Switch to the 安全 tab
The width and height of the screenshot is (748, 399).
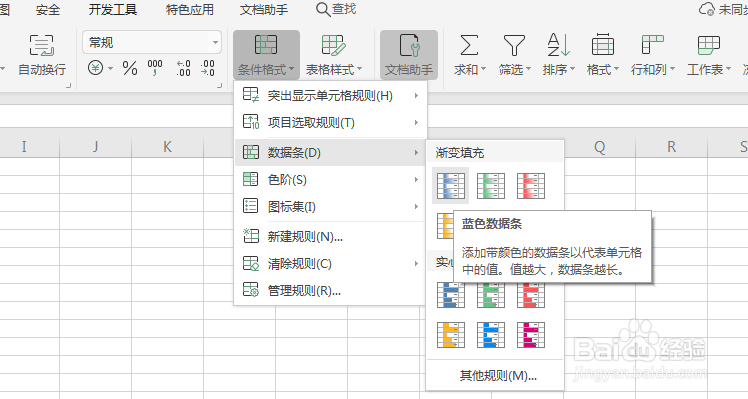pyautogui.click(x=48, y=10)
